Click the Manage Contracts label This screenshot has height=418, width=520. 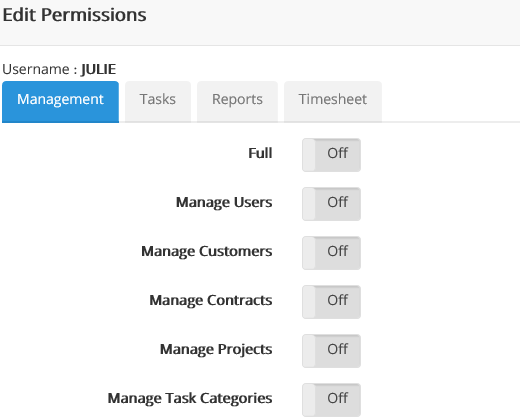211,300
